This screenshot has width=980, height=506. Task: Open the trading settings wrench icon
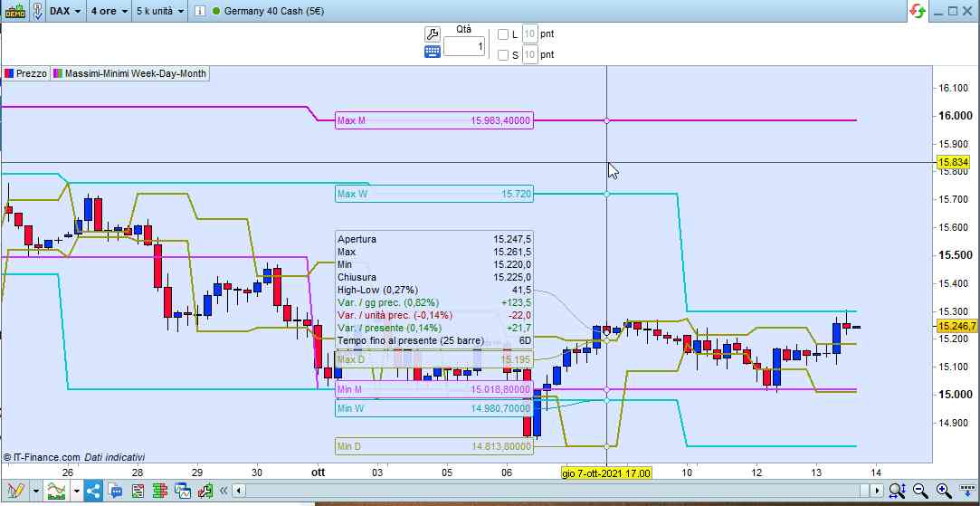(x=433, y=34)
